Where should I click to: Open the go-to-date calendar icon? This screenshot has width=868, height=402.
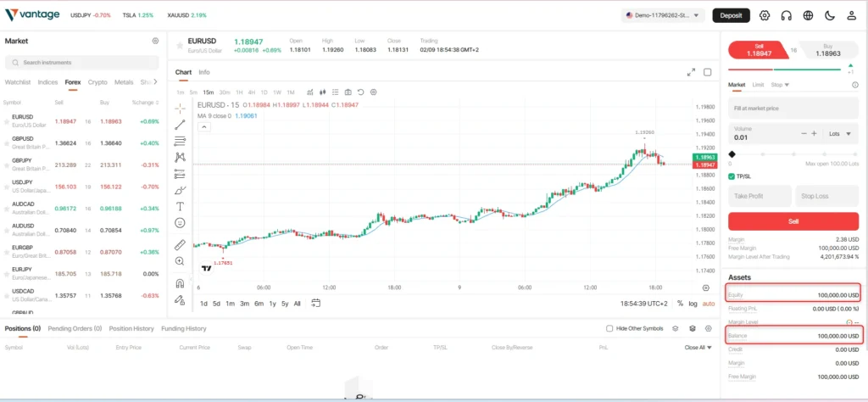[x=316, y=303]
